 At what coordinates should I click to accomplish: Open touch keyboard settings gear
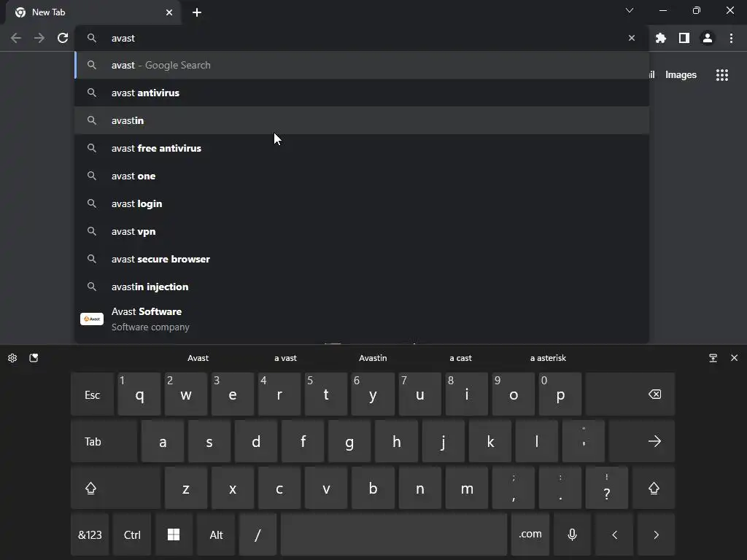point(12,358)
